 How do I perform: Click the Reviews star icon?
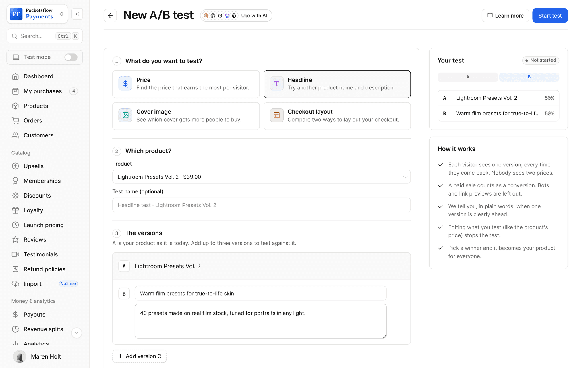16,239
